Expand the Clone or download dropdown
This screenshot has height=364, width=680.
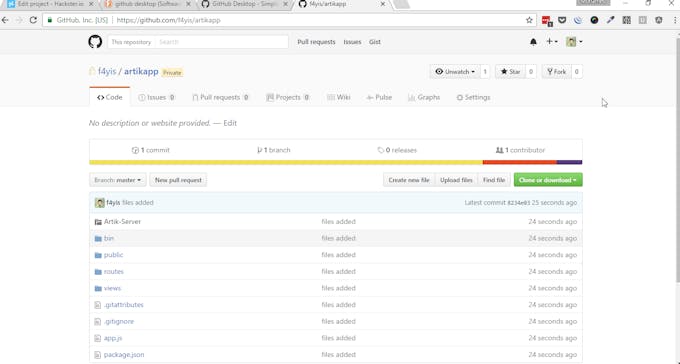point(548,180)
